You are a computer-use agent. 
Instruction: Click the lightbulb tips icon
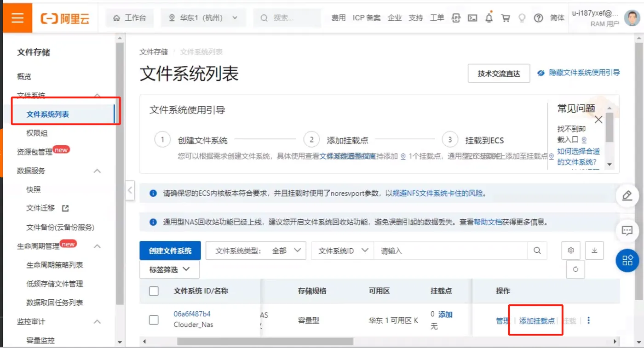pos(522,18)
